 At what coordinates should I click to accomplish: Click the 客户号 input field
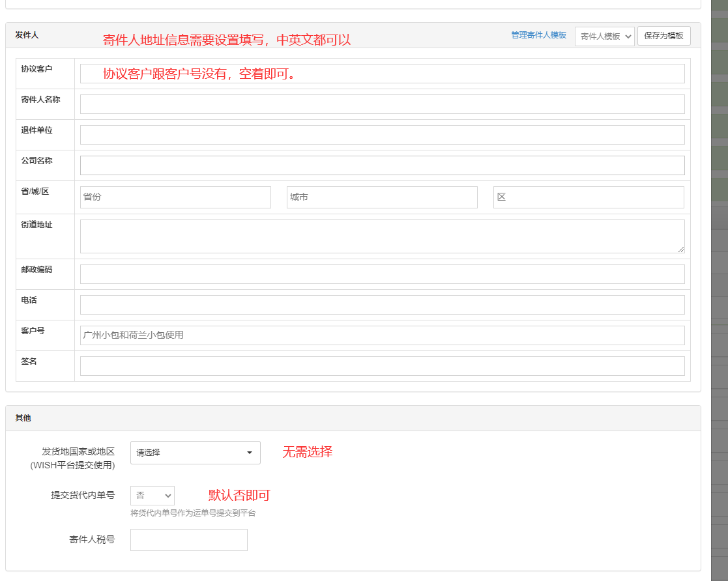382,335
